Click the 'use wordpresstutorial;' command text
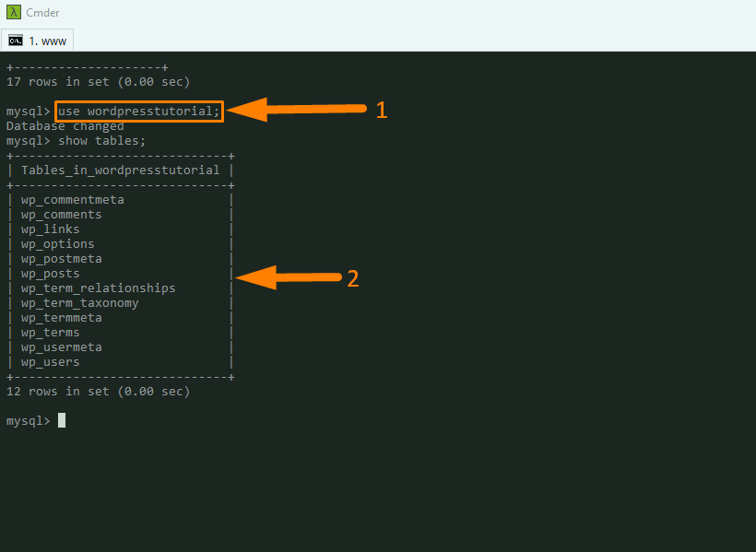Screen dimensions: 756x552 point(139,112)
